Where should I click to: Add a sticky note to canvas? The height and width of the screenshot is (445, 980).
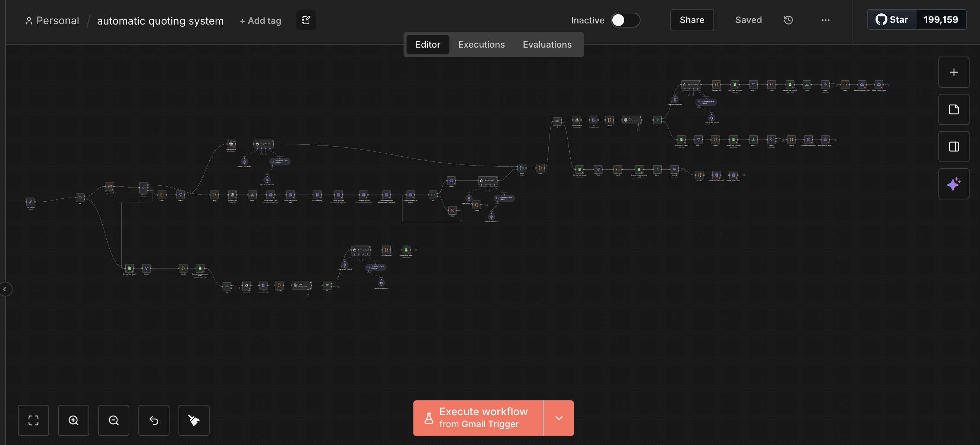(953, 110)
